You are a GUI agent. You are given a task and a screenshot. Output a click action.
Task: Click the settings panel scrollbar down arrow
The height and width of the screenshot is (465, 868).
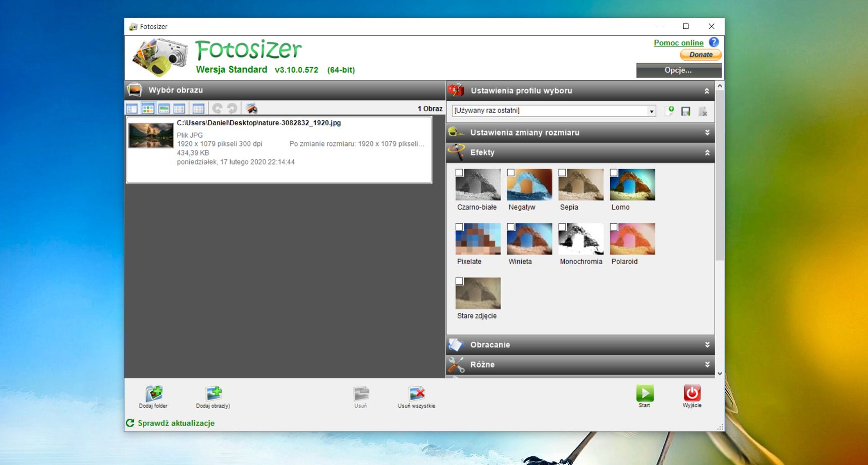(x=720, y=374)
